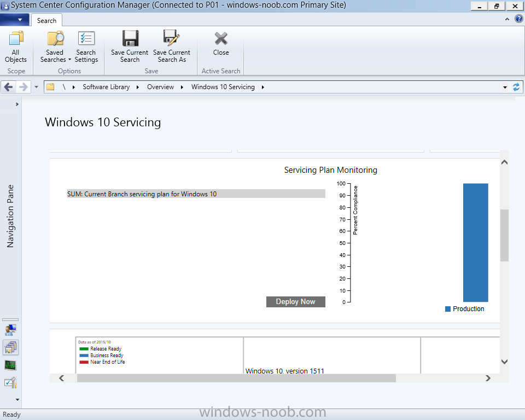Click the Deploy Now button
The image size is (525, 420).
296,301
